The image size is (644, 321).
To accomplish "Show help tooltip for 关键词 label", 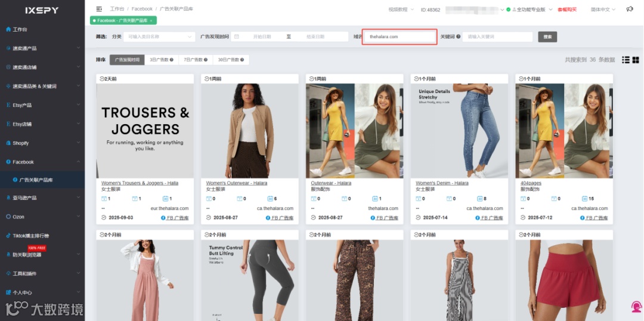I will [459, 36].
